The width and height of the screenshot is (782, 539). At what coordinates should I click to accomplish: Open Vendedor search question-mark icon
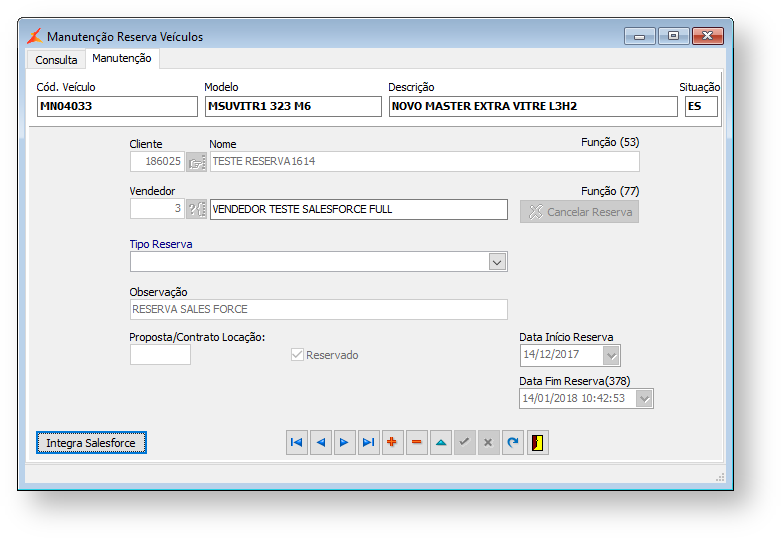coord(196,209)
